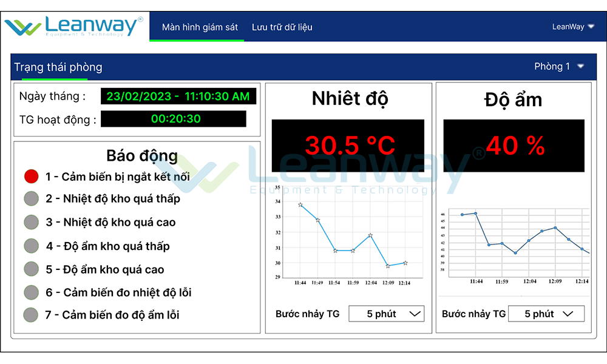Open the LeanWay user account dropdown
This screenshot has height=364, width=607.
coord(573,27)
